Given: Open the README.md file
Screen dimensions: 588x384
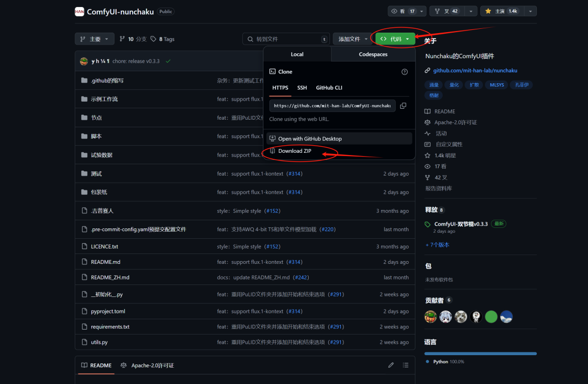Looking at the screenshot, I should (106, 262).
